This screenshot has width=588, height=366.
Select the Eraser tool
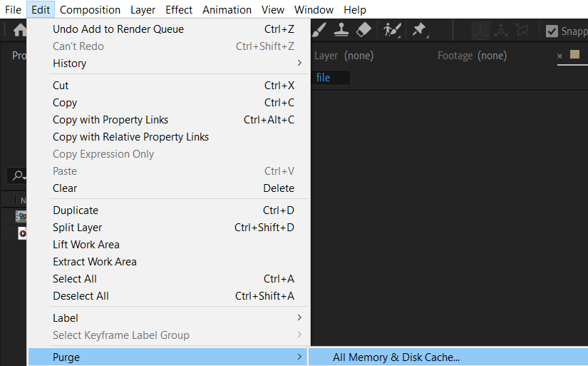[x=363, y=30]
